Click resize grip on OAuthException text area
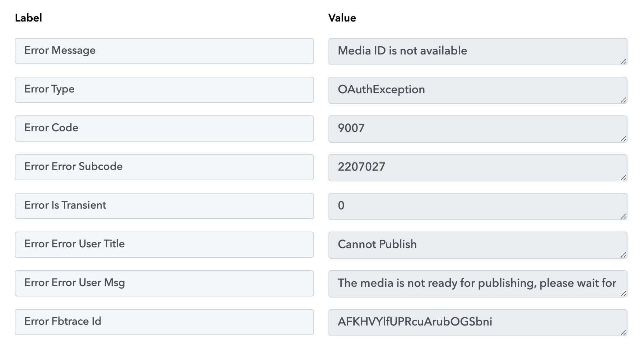 [624, 100]
